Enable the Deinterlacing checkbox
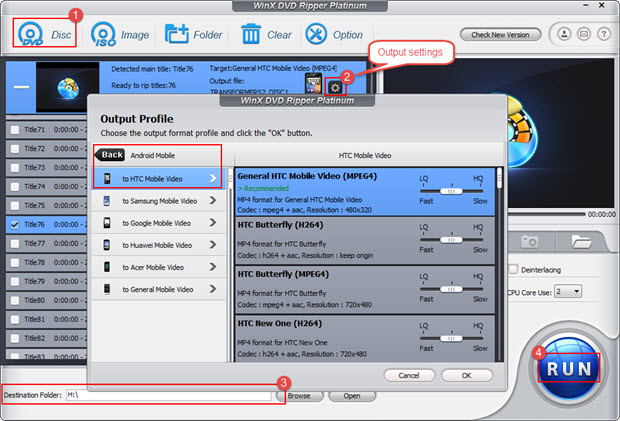The height and width of the screenshot is (421, 620). click(514, 270)
